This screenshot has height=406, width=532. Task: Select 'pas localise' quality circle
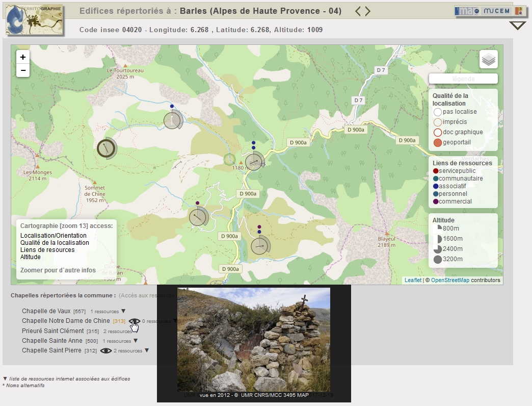coord(438,112)
